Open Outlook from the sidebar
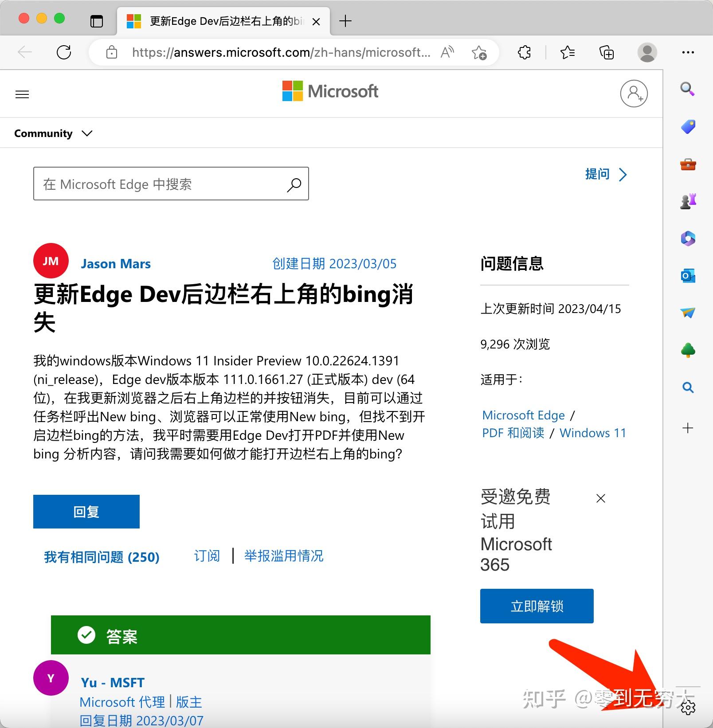The image size is (713, 728). [687, 276]
